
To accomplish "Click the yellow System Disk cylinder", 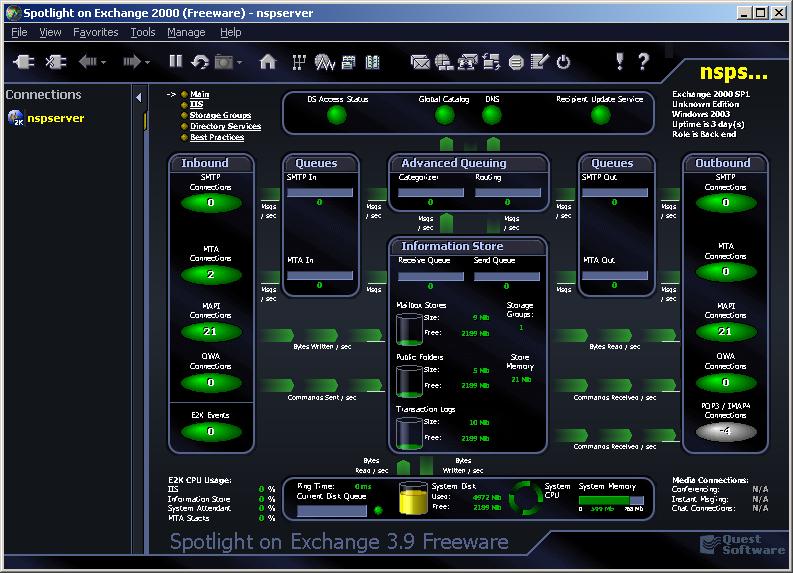I will tap(413, 498).
